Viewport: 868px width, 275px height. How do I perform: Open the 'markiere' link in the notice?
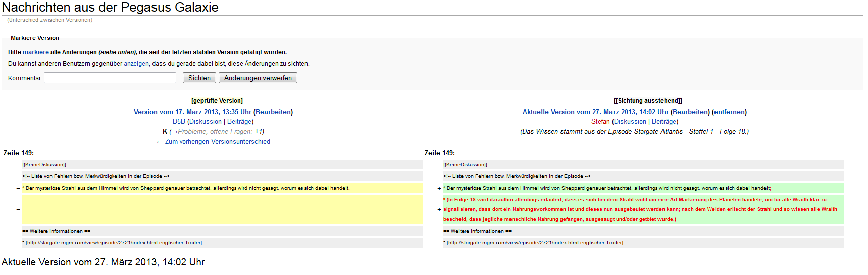[x=36, y=52]
